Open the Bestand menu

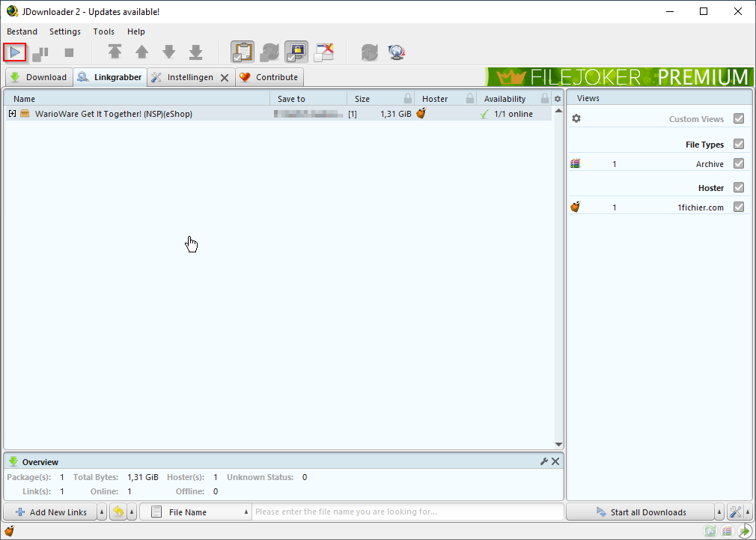click(x=22, y=31)
